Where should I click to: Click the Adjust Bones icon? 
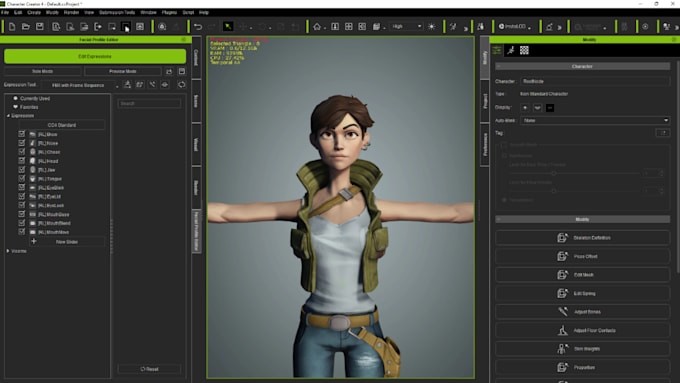(x=562, y=311)
